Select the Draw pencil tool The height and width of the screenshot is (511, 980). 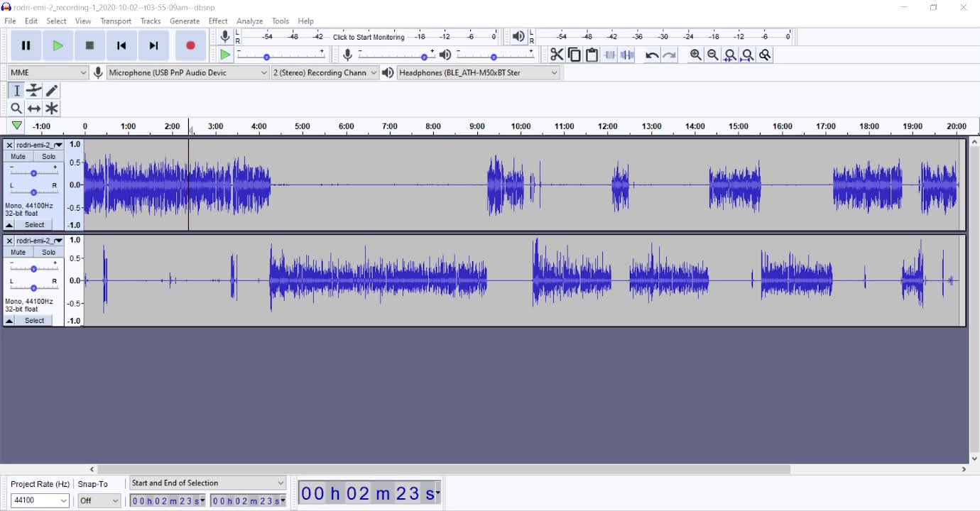point(52,91)
